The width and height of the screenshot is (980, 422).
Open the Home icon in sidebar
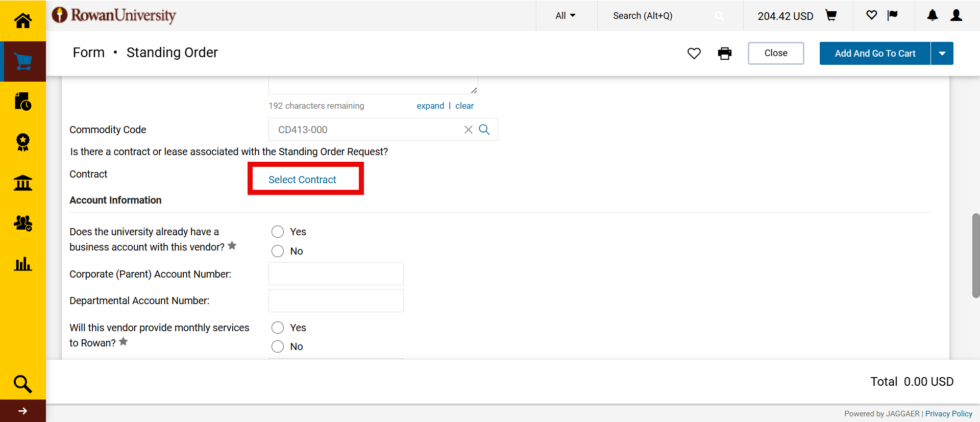[x=22, y=20]
